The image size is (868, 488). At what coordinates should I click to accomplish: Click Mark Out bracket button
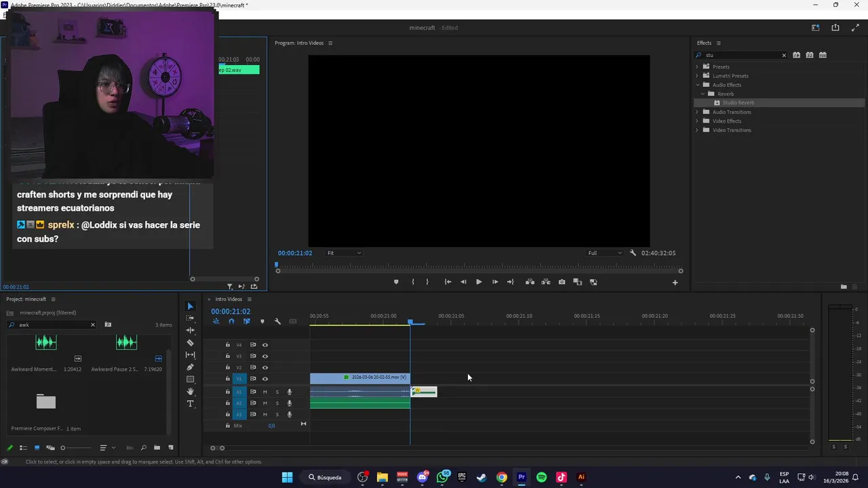coord(427,282)
